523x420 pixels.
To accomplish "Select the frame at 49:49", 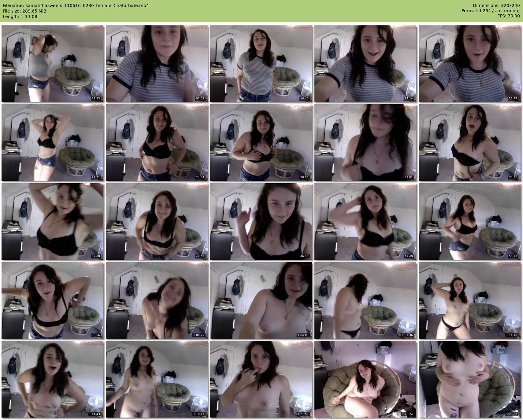I will [x=365, y=221].
